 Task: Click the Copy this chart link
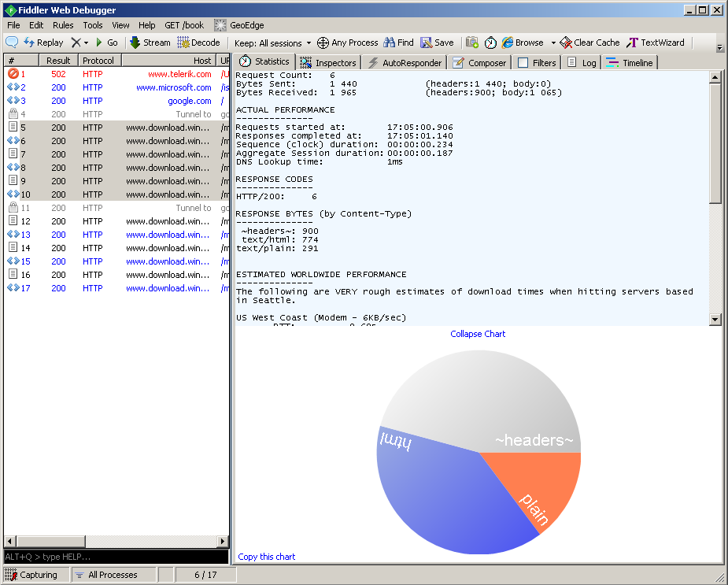[267, 557]
